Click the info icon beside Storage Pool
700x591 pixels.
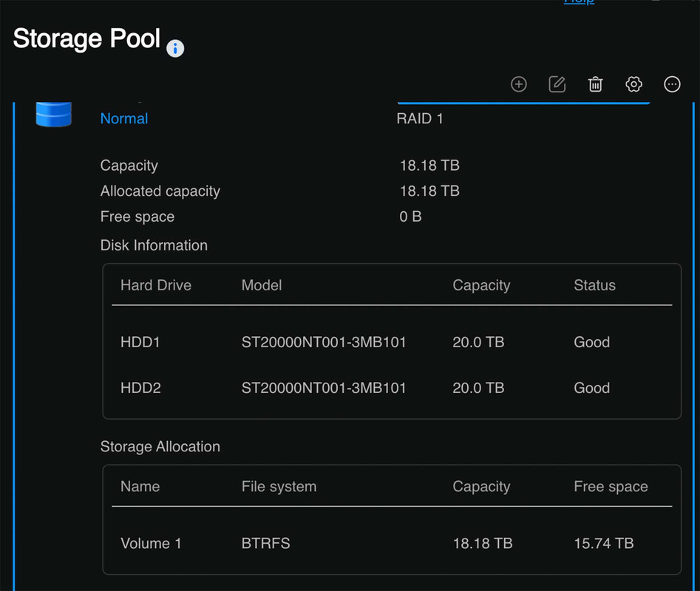click(175, 48)
